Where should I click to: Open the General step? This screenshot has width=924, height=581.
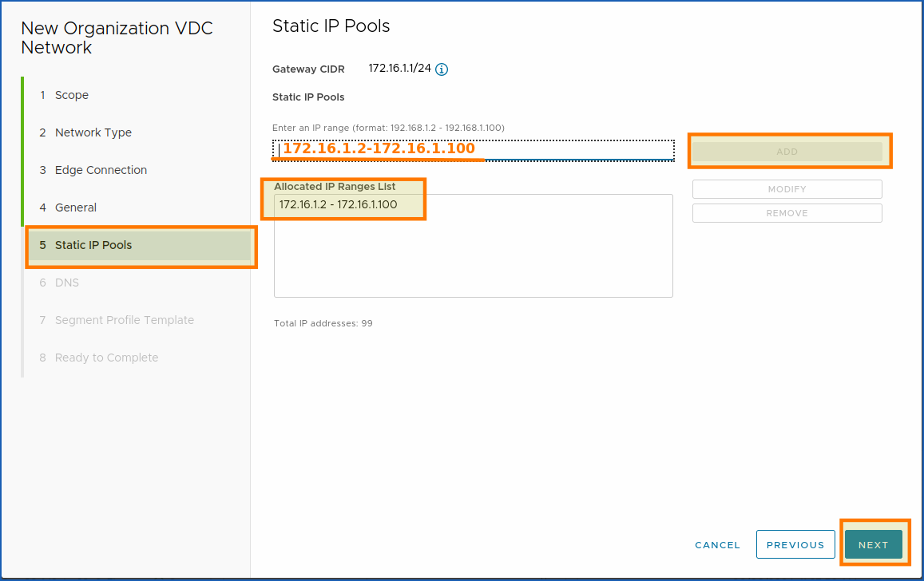click(x=76, y=207)
